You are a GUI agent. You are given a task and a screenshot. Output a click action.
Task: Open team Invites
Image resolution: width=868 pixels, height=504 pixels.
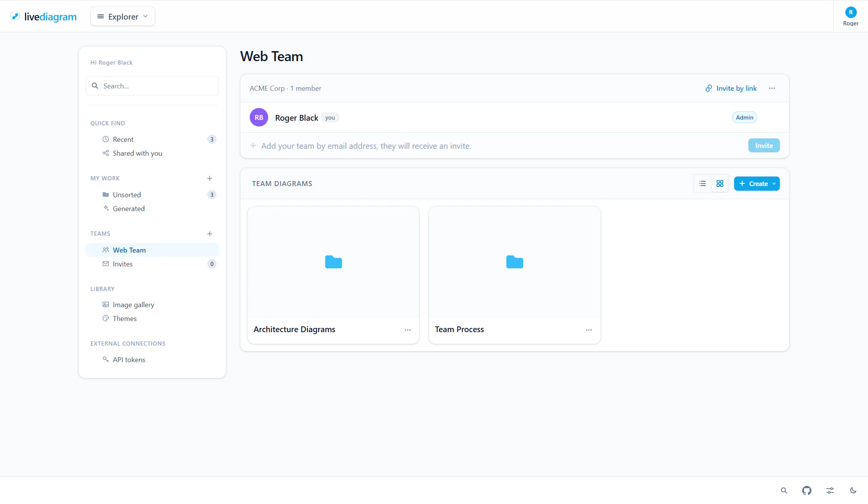pyautogui.click(x=152, y=264)
